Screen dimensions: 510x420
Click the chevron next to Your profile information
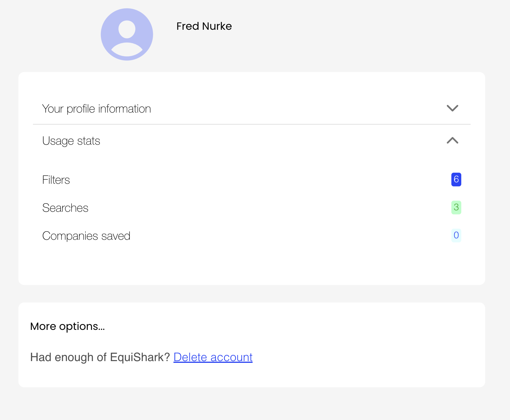pyautogui.click(x=452, y=108)
